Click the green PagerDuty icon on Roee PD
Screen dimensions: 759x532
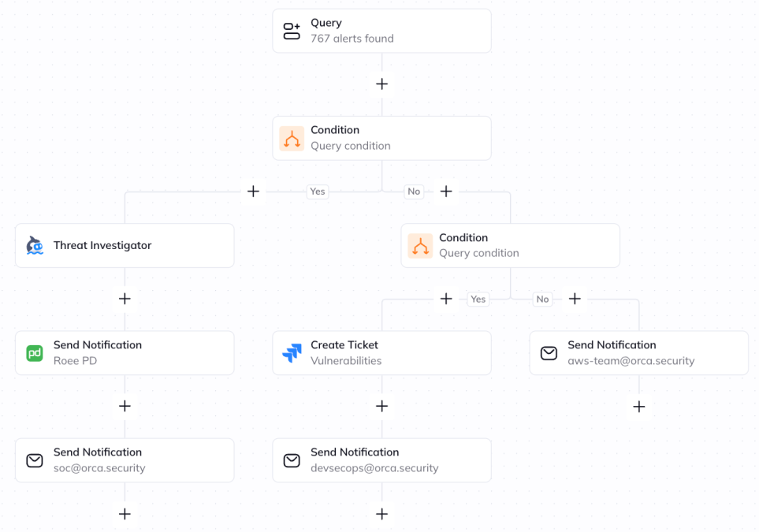[35, 353]
